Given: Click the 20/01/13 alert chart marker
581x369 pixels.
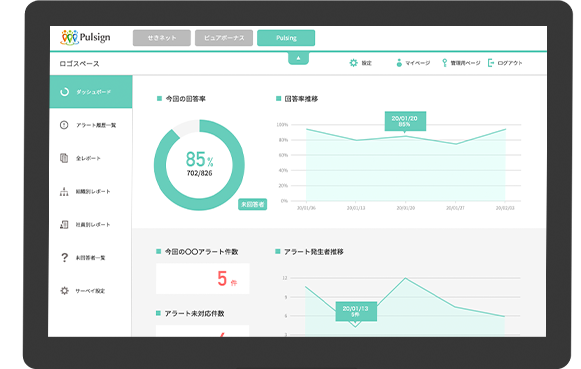Looking at the screenshot, I should click(x=356, y=312).
